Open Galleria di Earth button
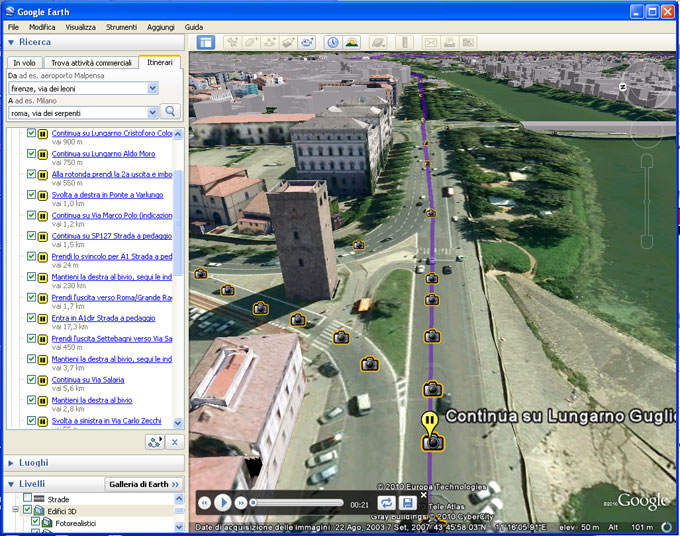Viewport: 680px width, 536px height. [x=144, y=484]
